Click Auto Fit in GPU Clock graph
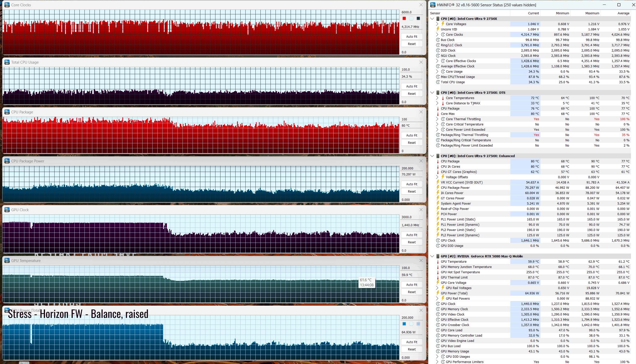This screenshot has height=364, width=636. point(412,235)
